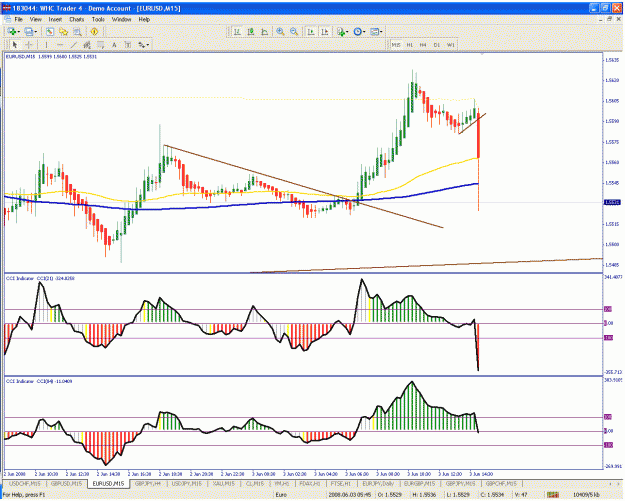Open the Insert menu
The width and height of the screenshot is (625, 501).
tap(55, 19)
